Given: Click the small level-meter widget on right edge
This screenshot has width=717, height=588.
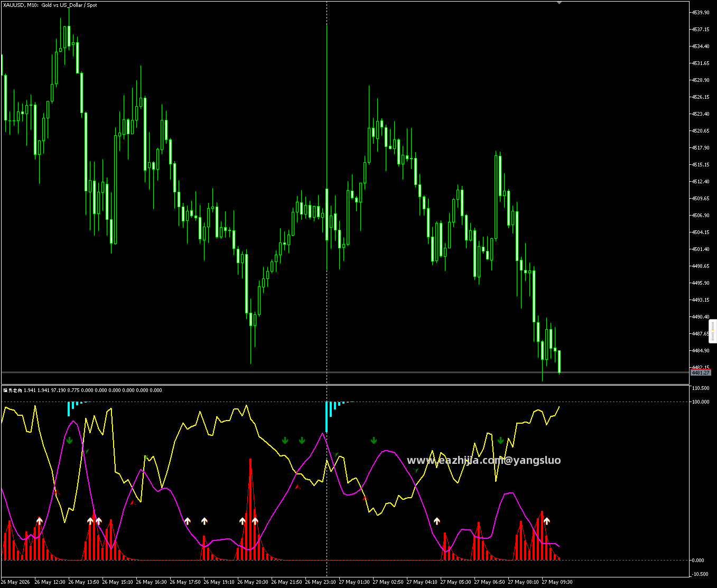Looking at the screenshot, I should [x=713, y=331].
